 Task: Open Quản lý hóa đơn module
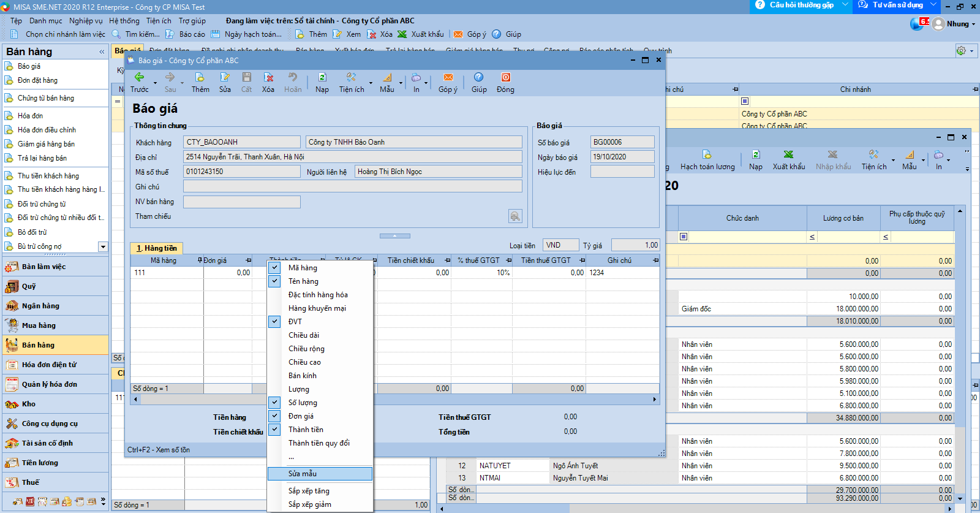tap(56, 384)
